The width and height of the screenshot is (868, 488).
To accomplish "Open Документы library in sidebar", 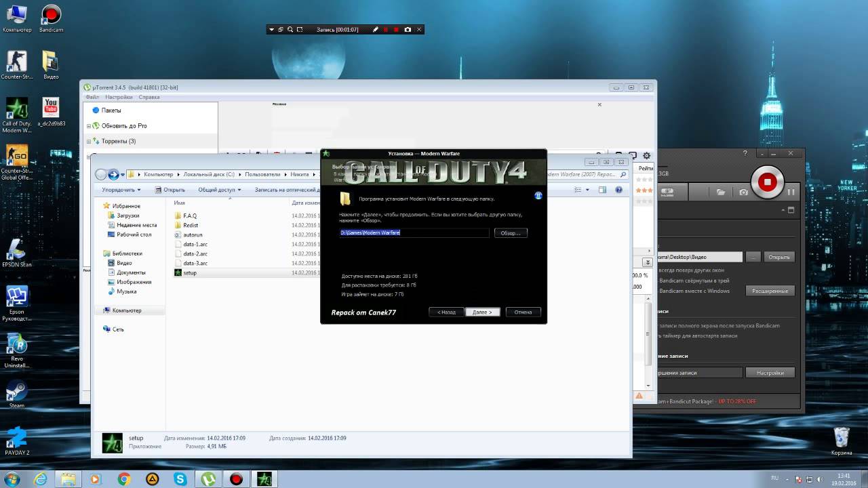I will pyautogui.click(x=130, y=272).
